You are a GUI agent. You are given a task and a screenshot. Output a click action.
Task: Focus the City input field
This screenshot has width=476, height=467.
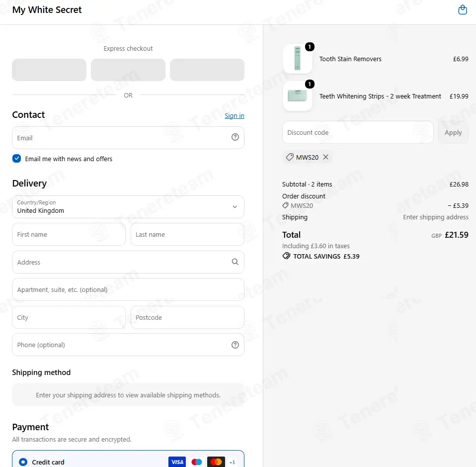[x=69, y=317]
